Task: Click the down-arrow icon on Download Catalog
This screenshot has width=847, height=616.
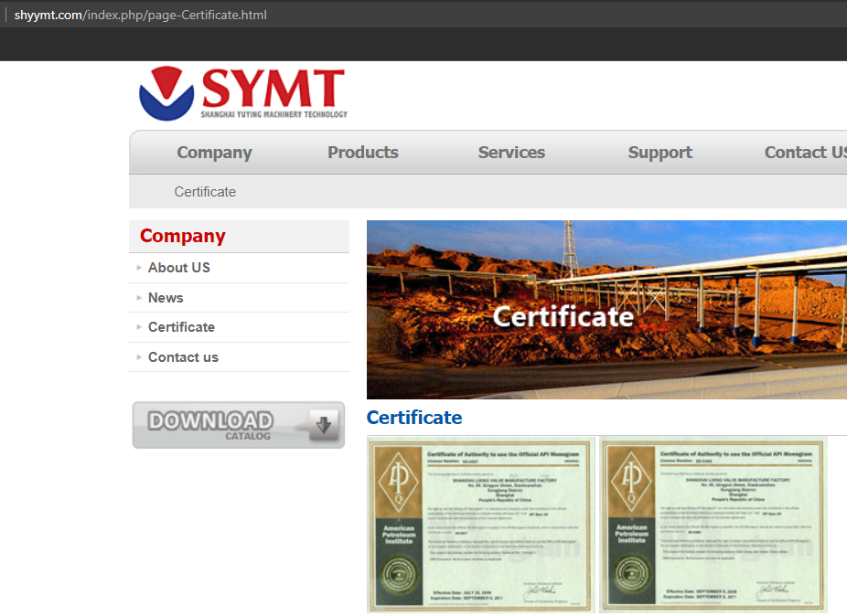Action: coord(324,425)
